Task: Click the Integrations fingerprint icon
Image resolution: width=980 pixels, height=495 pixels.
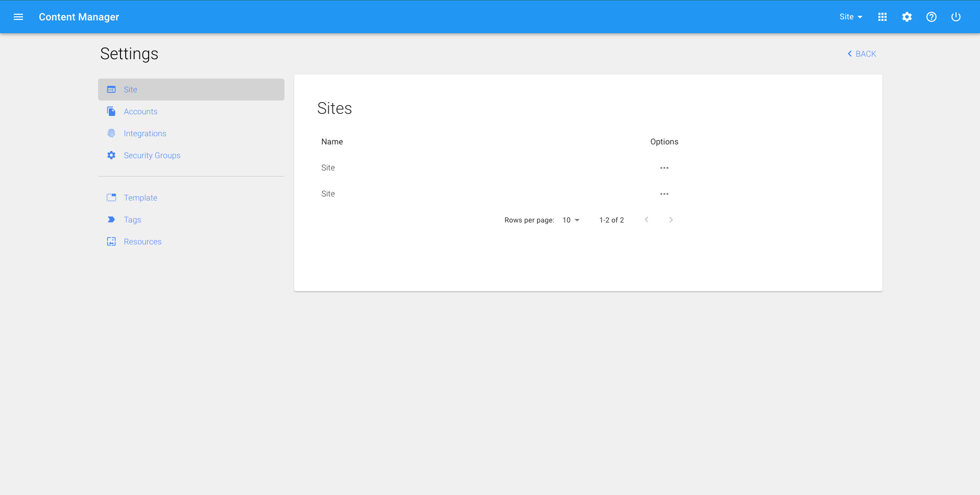Action: (111, 133)
